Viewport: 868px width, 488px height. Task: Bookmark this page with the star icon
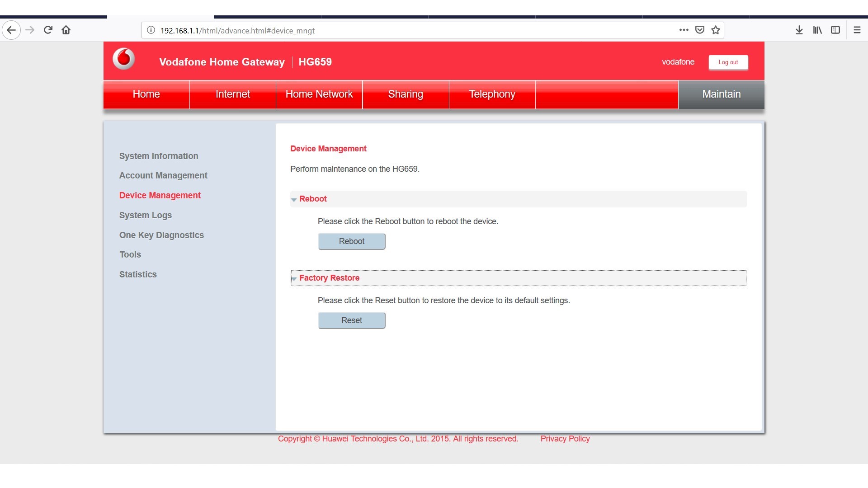click(715, 30)
